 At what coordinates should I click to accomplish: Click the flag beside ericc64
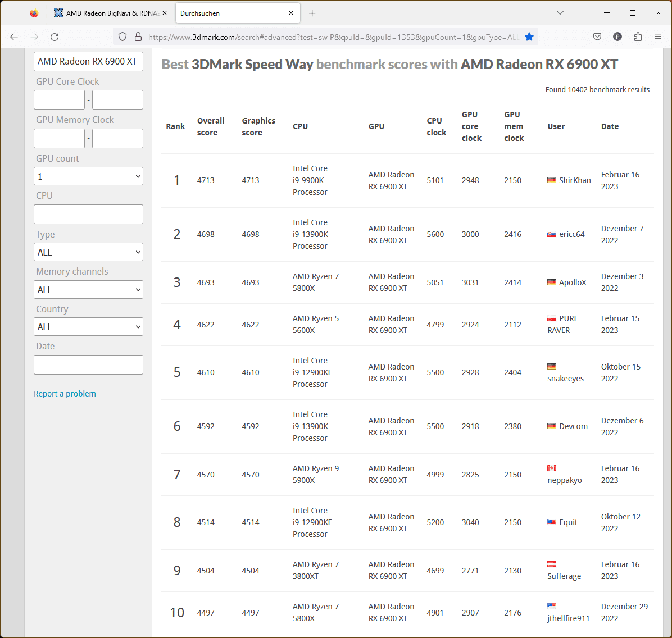(x=552, y=234)
